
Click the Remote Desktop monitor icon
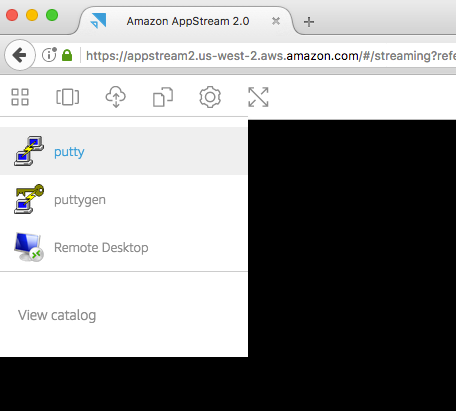29,247
